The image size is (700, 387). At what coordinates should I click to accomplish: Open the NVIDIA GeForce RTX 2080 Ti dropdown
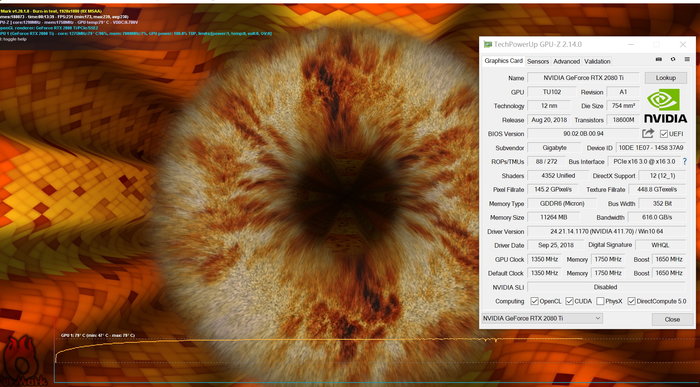tap(542, 318)
